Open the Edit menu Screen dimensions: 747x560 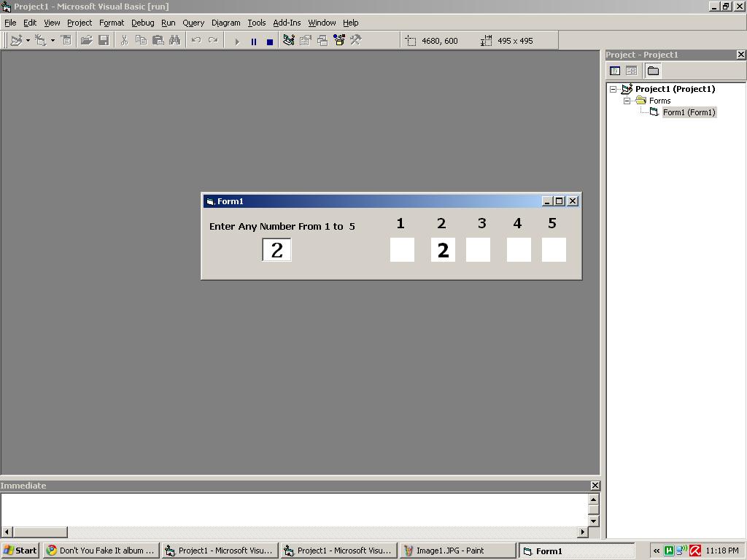(30, 23)
